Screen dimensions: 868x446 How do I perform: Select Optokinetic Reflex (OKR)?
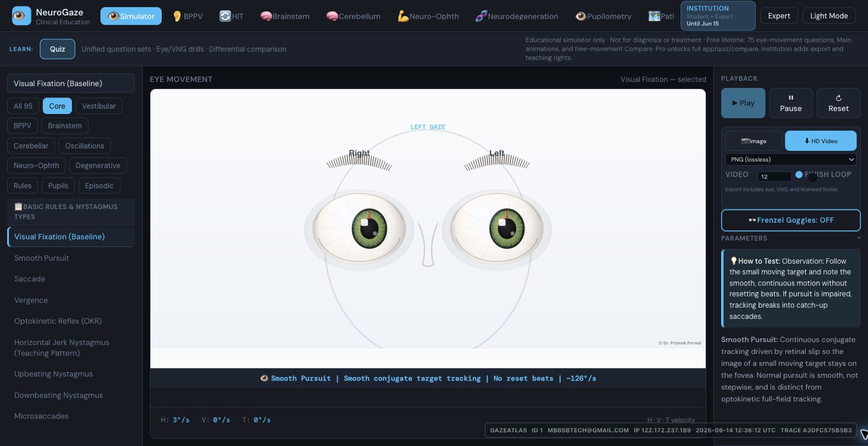pyautogui.click(x=71, y=321)
